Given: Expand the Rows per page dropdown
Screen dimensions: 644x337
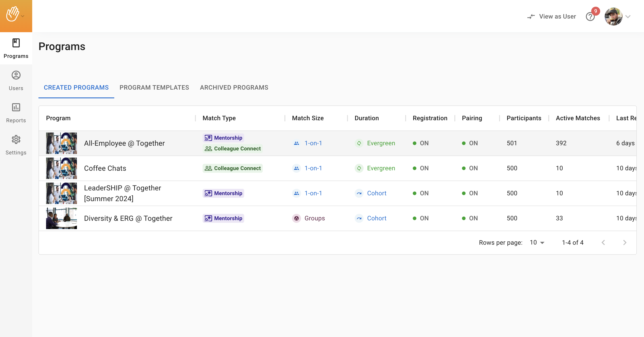Looking at the screenshot, I should 538,242.
